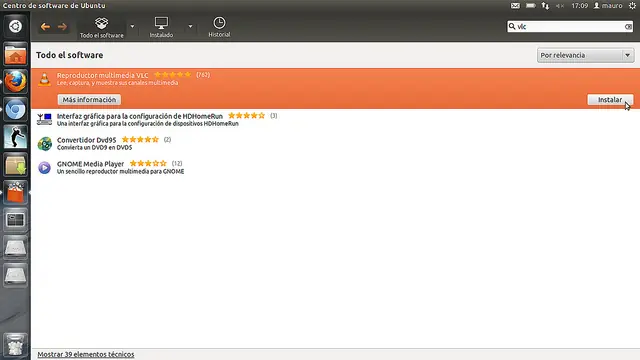Viewport: 640px width, 360px height.
Task: Click the clock showing 17:09
Action: 580,6
